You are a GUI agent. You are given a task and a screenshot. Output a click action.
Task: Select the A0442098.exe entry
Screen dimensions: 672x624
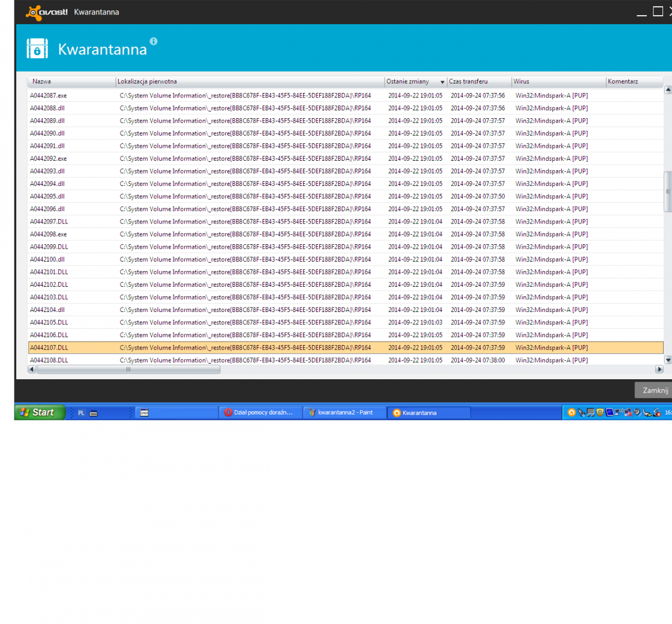pyautogui.click(x=346, y=234)
